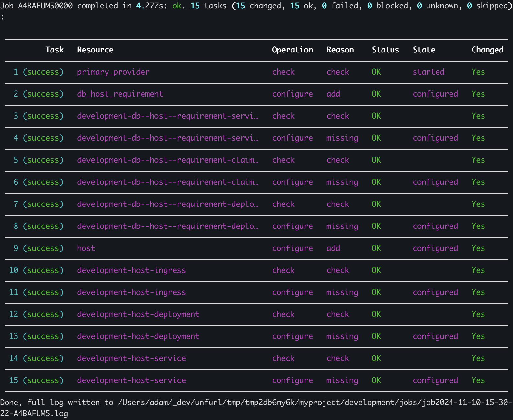This screenshot has width=513, height=420.
Task: Click the 'configure' operation in task 6
Action: 292,182
